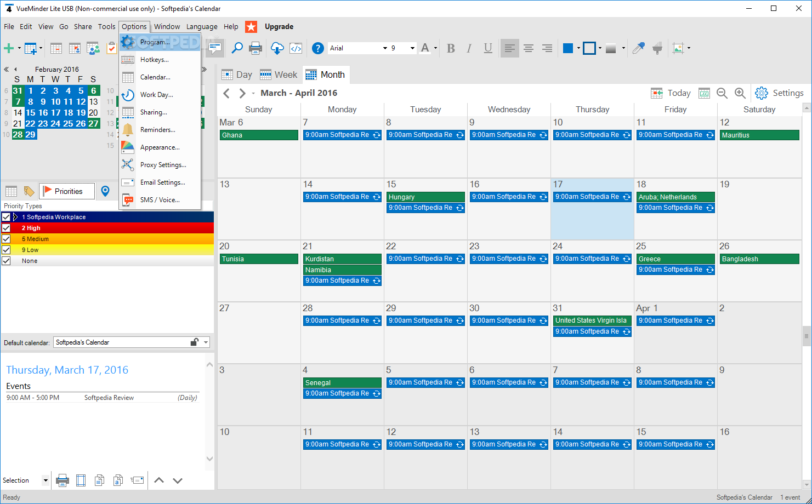
Task: Go to the previous month range
Action: pyautogui.click(x=226, y=93)
